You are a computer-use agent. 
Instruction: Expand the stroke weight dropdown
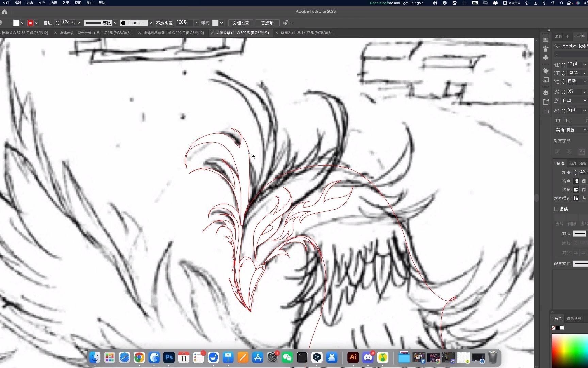[79, 23]
